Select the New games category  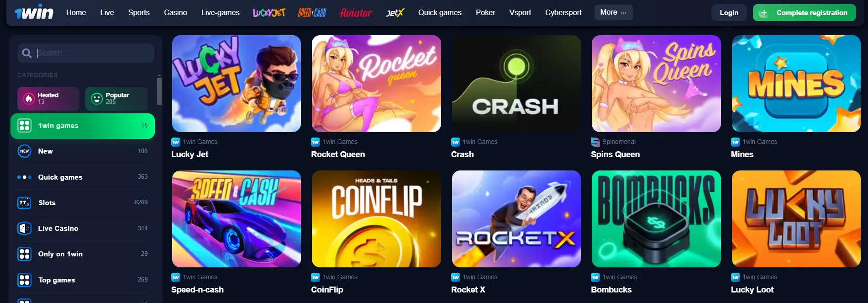point(83,151)
